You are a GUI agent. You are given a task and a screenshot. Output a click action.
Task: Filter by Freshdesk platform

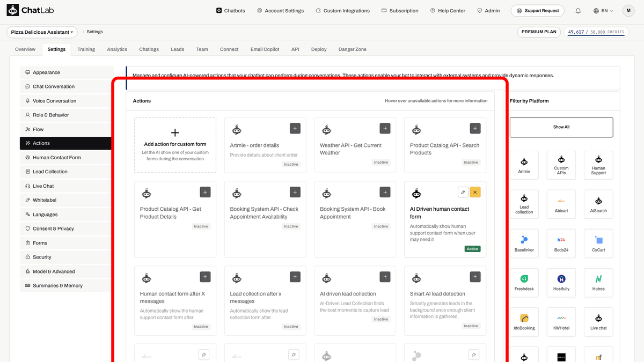point(524,283)
